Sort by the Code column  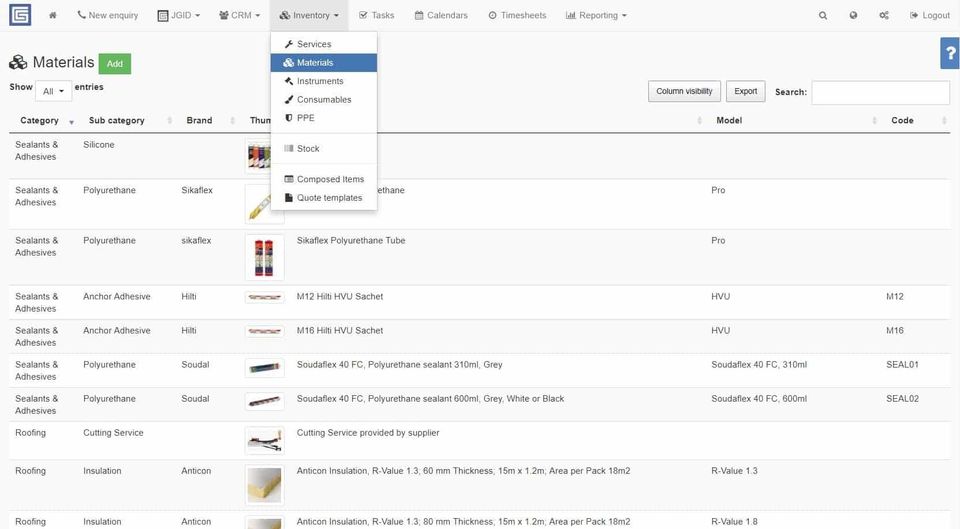click(x=915, y=121)
